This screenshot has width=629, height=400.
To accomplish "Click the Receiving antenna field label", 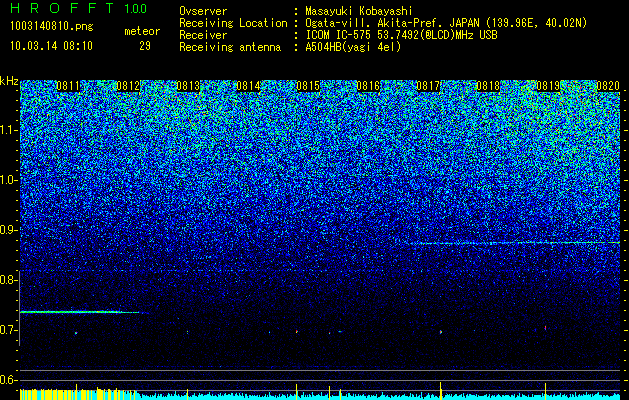I will (230, 47).
